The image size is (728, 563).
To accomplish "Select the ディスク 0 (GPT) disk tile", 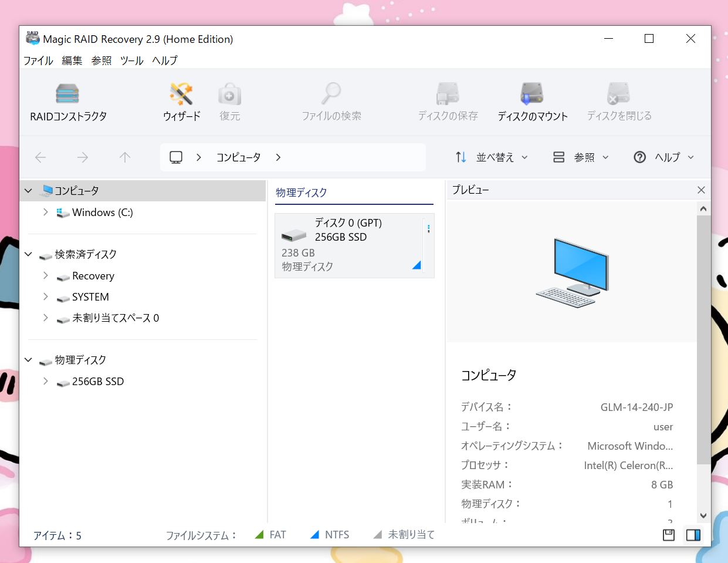I will tap(354, 245).
